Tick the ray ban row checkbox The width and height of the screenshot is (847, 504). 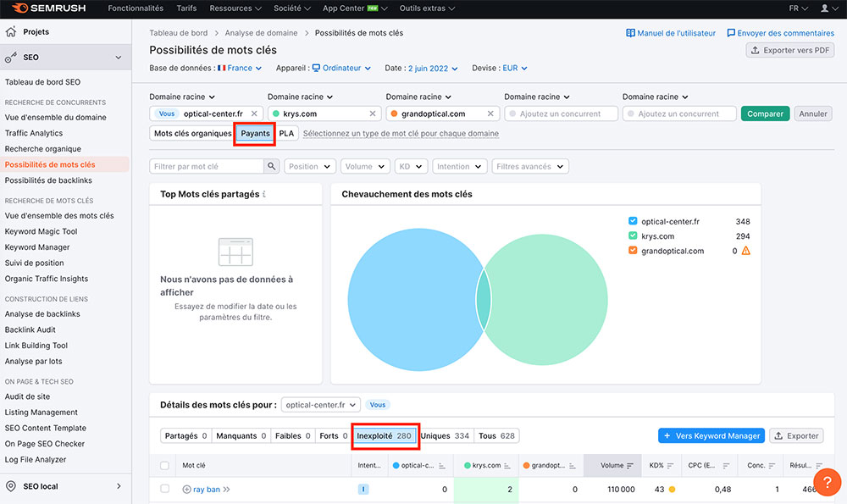tap(165, 489)
